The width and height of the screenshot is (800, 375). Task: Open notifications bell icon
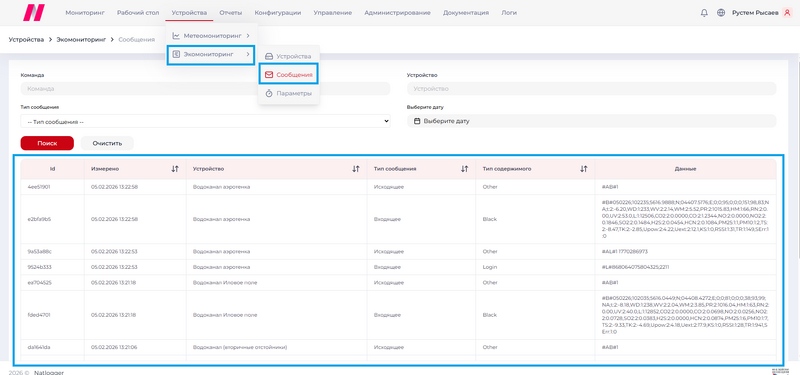704,13
